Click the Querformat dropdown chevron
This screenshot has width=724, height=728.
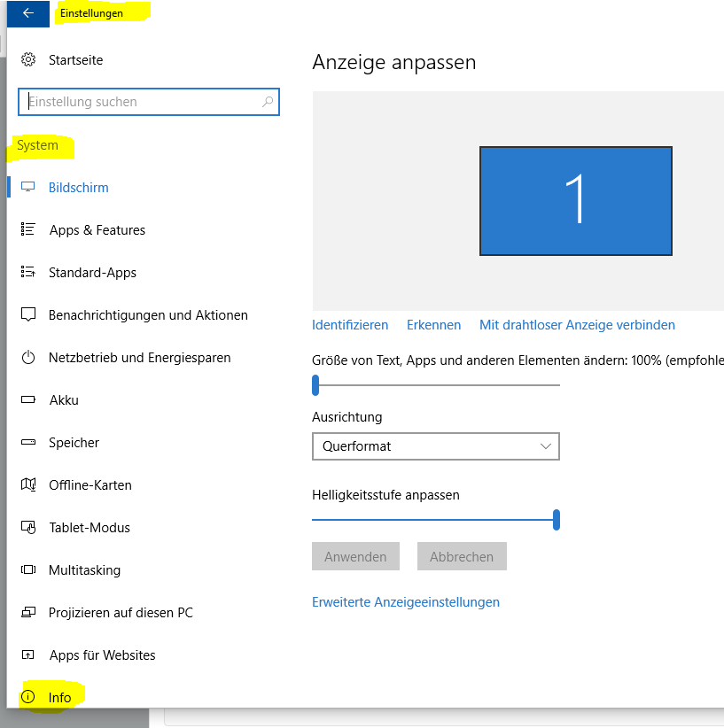point(546,446)
